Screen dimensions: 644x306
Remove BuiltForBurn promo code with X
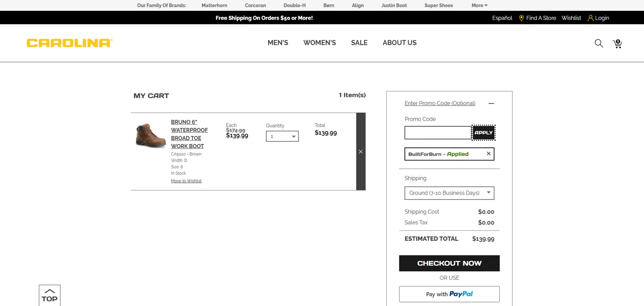[x=489, y=153]
